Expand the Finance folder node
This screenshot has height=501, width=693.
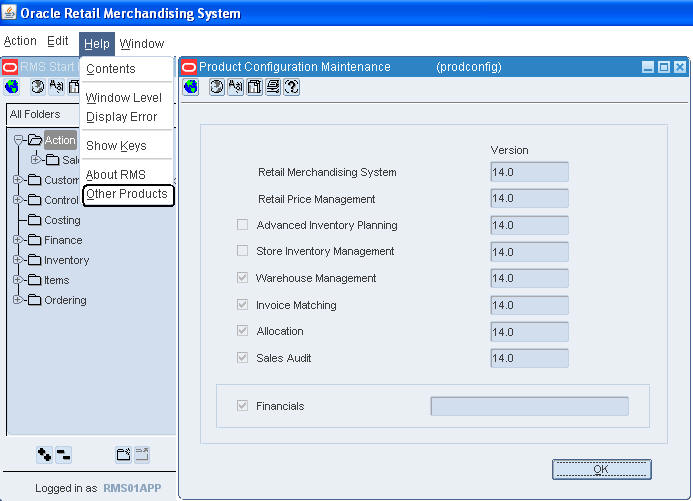tap(17, 240)
